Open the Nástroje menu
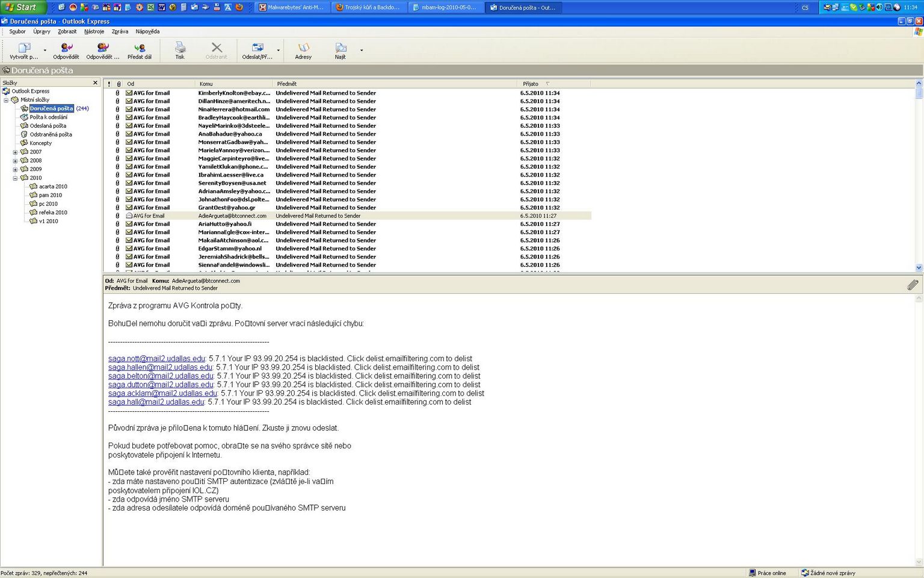The image size is (924, 578). [94, 31]
